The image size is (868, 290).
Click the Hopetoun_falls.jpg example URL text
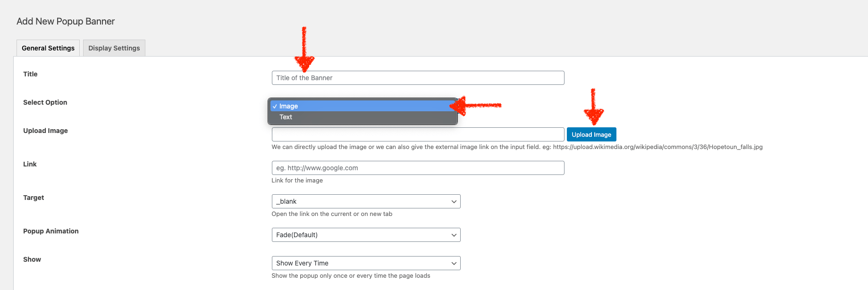(x=658, y=147)
